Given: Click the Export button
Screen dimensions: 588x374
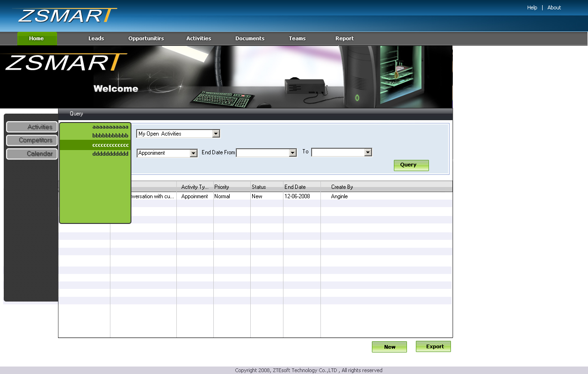Looking at the screenshot, I should [x=433, y=346].
